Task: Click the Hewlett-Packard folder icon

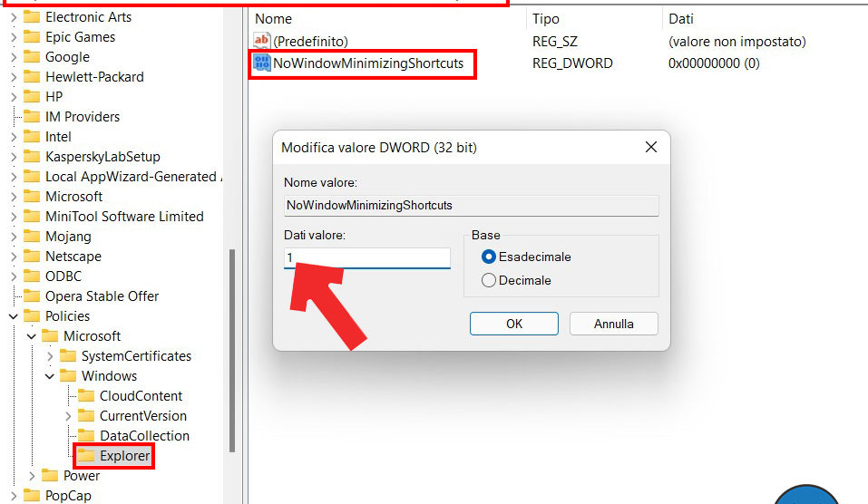Action: click(x=32, y=77)
